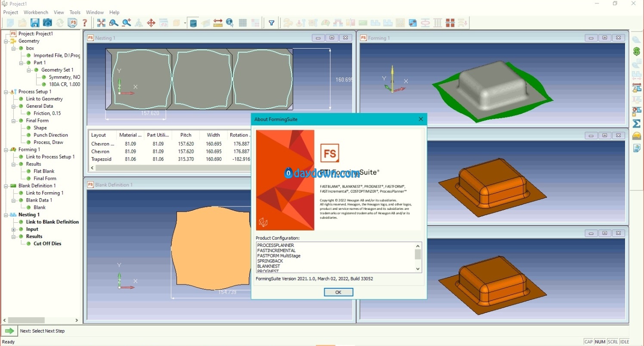The width and height of the screenshot is (644, 346).
Task: Click the Sigma summary icon in right sidebar
Action: pos(636,124)
